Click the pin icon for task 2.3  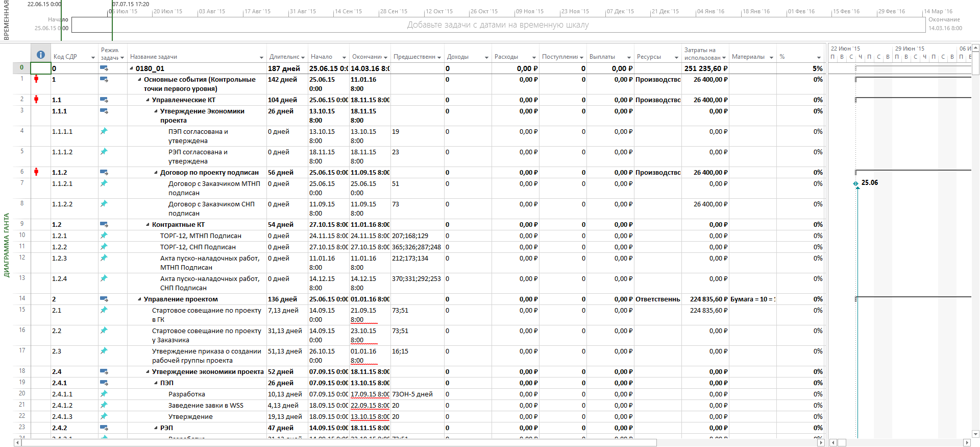click(104, 351)
